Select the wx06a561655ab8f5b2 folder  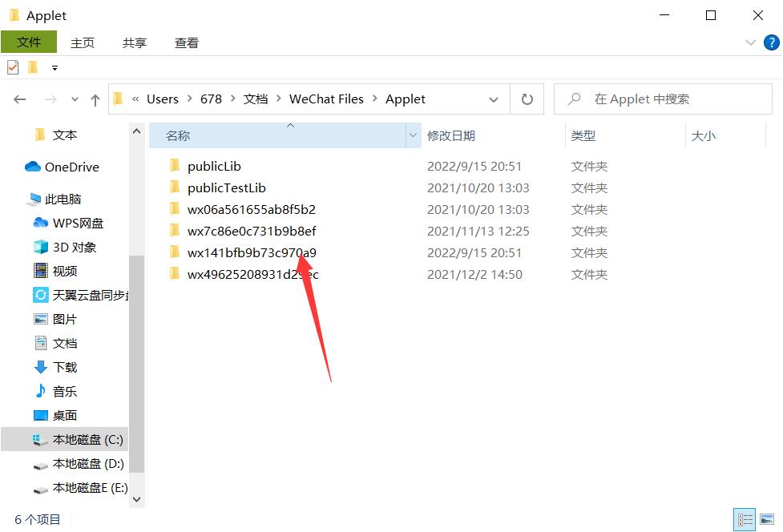click(x=252, y=210)
